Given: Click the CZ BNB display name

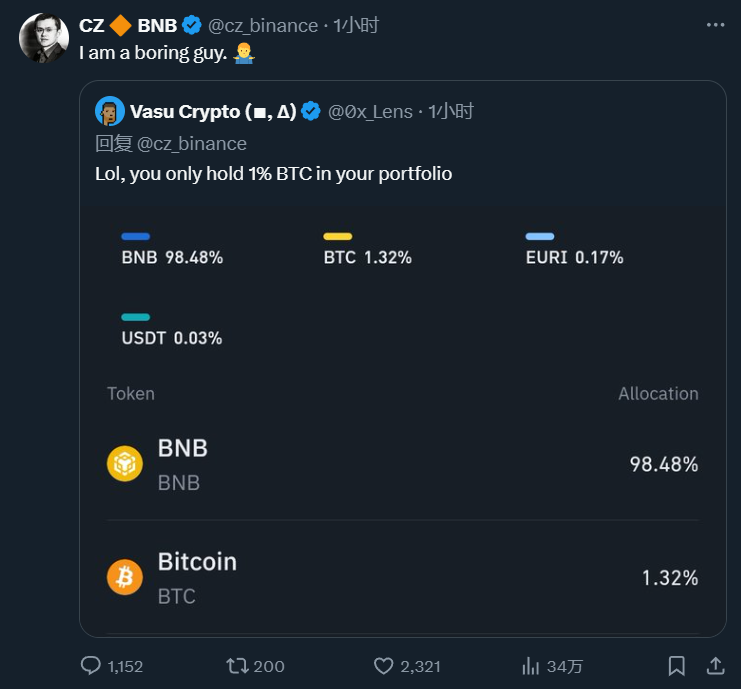Looking at the screenshot, I should pyautogui.click(x=128, y=25).
